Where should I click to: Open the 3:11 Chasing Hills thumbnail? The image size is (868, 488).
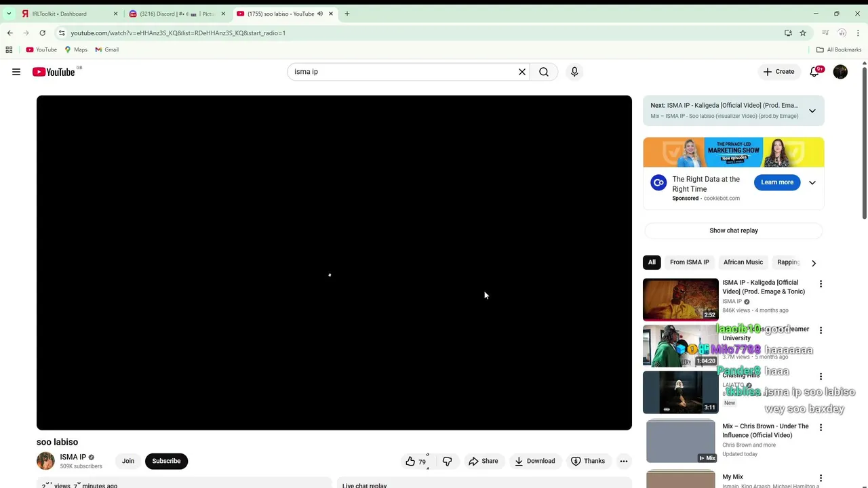click(681, 392)
